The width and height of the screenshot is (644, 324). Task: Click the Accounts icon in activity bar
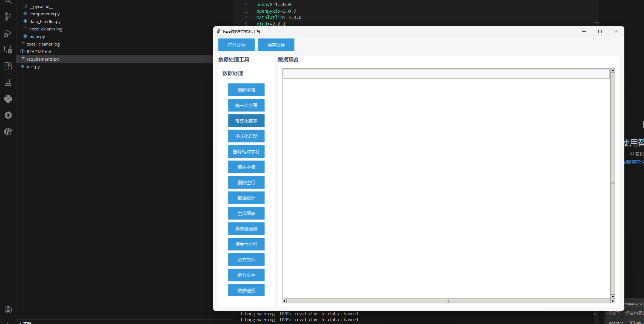tap(8, 310)
